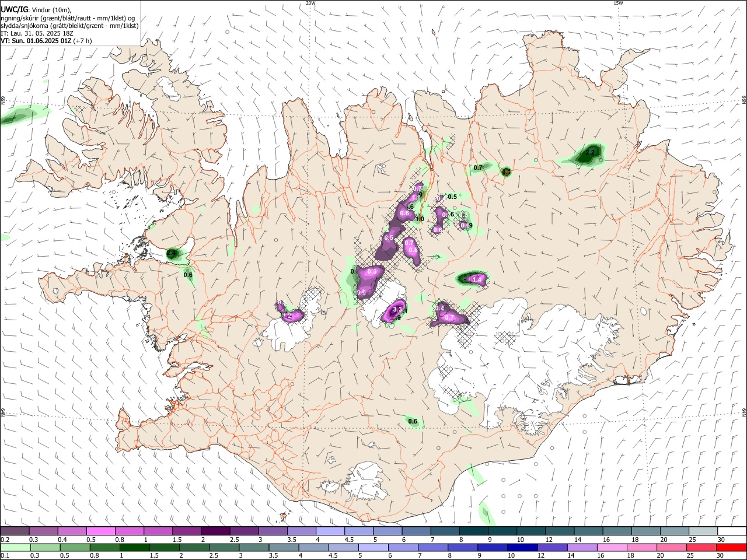Image resolution: width=747 pixels, height=560 pixels.
Task: Click the '12' tick label on the snow scale
Action: (x=549, y=540)
